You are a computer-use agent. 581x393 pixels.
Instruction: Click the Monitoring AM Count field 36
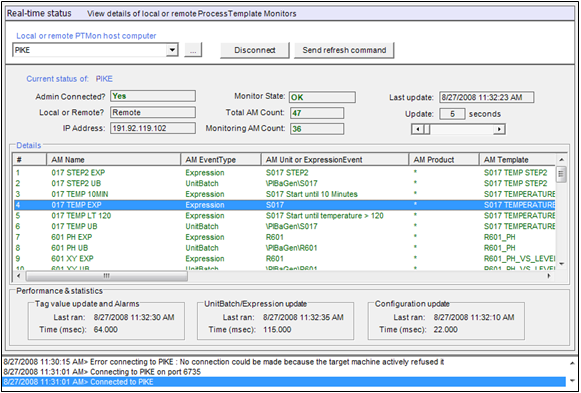pyautogui.click(x=317, y=129)
